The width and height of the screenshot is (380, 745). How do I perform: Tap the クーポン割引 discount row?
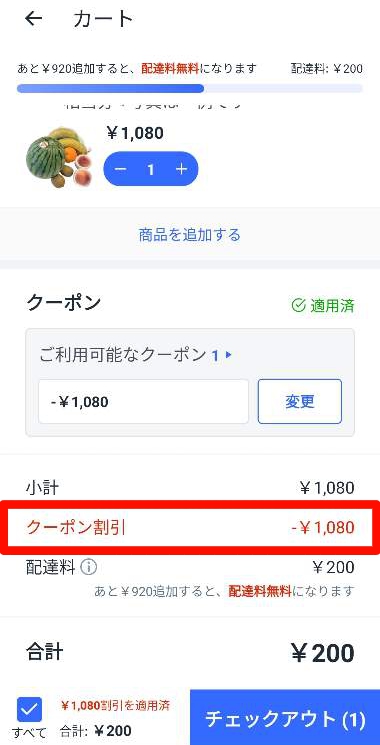pyautogui.click(x=190, y=527)
